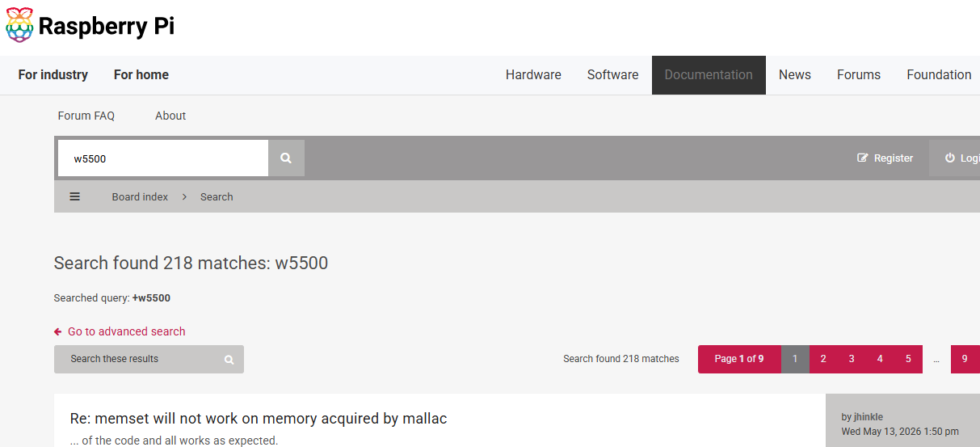Go to Board index breadcrumb
The image size is (980, 447).
[x=141, y=196]
